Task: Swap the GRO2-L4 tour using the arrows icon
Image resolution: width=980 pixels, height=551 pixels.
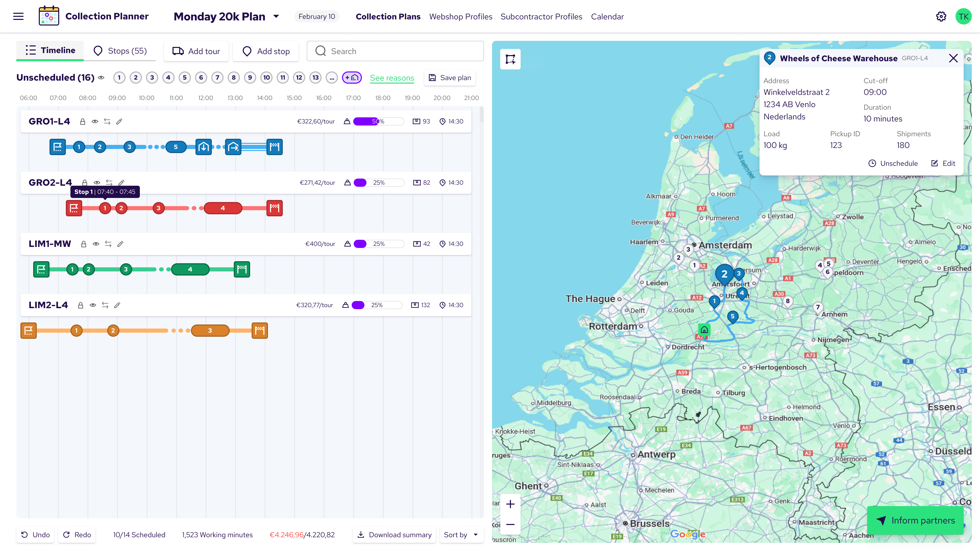Action: (109, 183)
